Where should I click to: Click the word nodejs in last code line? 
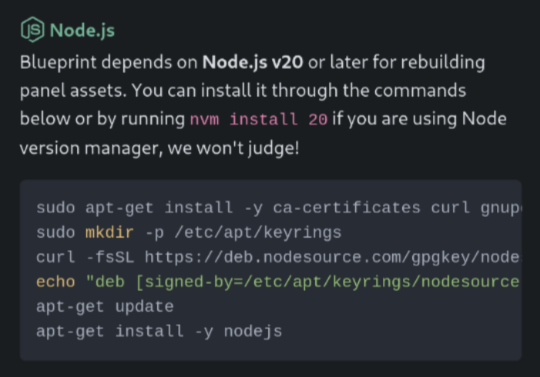[253, 332]
